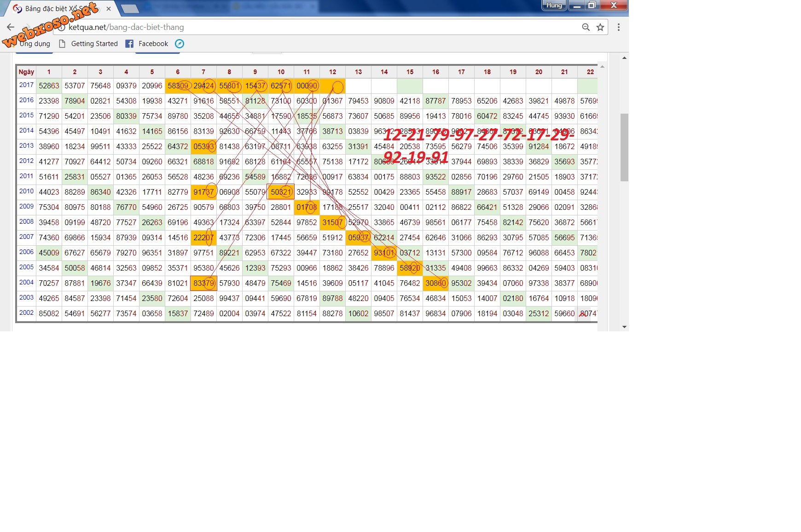Click the Hung profile button
The width and height of the screenshot is (801, 532).
coord(554,5)
